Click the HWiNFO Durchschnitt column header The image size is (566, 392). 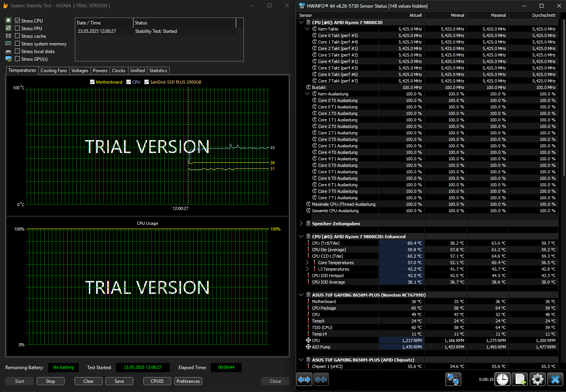point(534,15)
